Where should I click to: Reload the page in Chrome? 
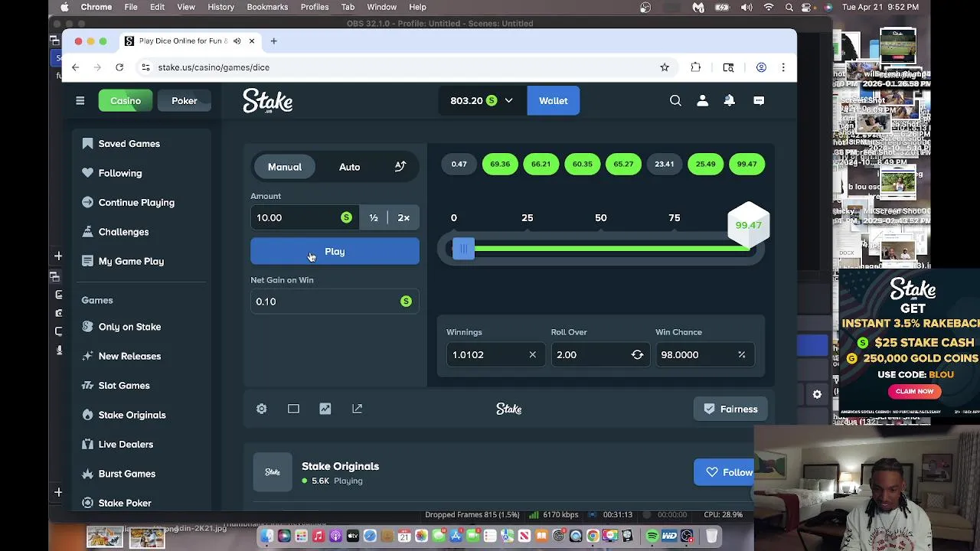point(119,67)
